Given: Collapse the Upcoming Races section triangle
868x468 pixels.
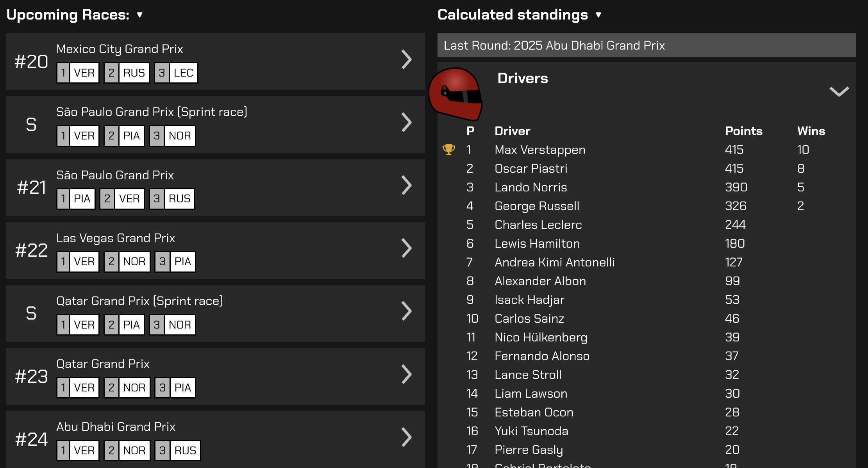Looking at the screenshot, I should point(139,15).
